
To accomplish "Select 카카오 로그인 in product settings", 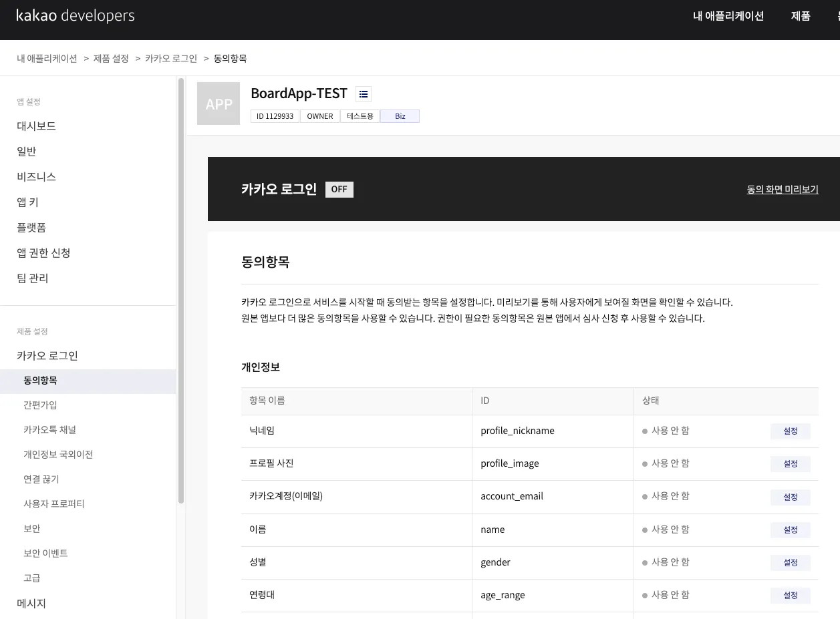I will [x=47, y=356].
